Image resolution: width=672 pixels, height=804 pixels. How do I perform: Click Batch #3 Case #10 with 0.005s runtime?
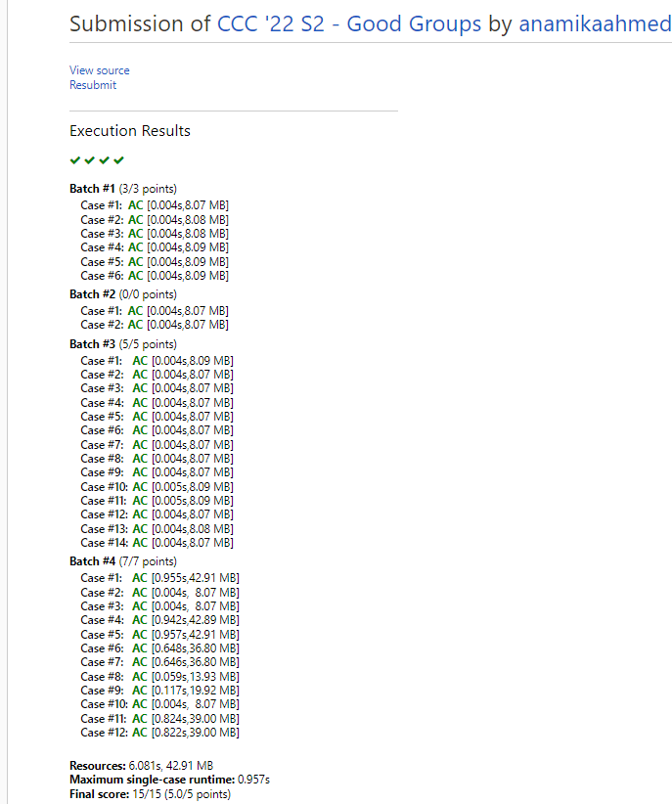(x=157, y=487)
